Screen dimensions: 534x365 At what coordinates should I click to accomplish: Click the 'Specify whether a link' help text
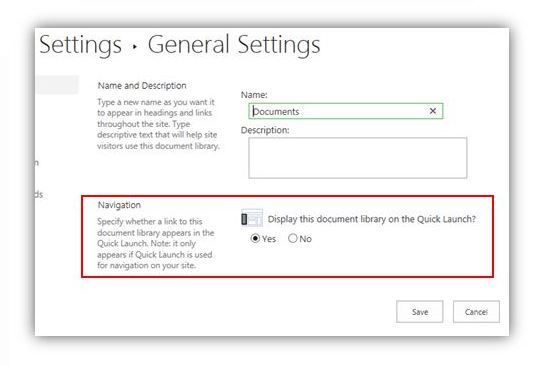156,243
